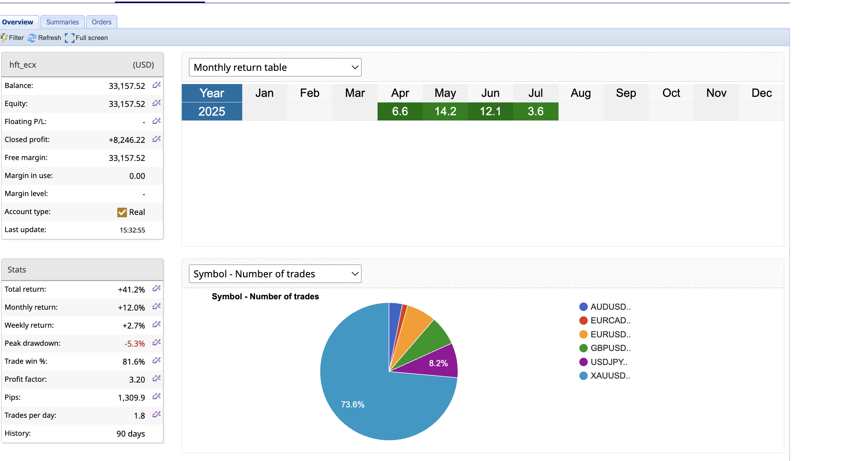The image size is (868, 461).
Task: Click the EURUSD orange legend swatch
Action: click(583, 335)
